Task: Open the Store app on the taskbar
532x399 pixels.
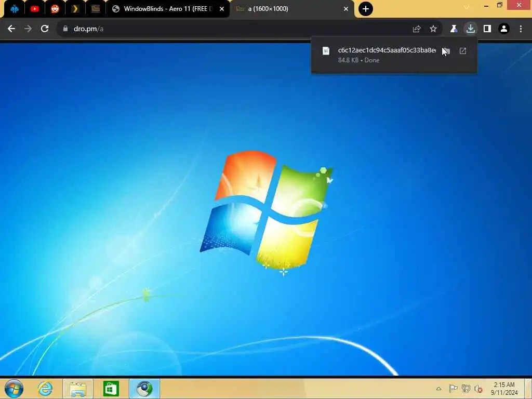Action: pyautogui.click(x=111, y=389)
